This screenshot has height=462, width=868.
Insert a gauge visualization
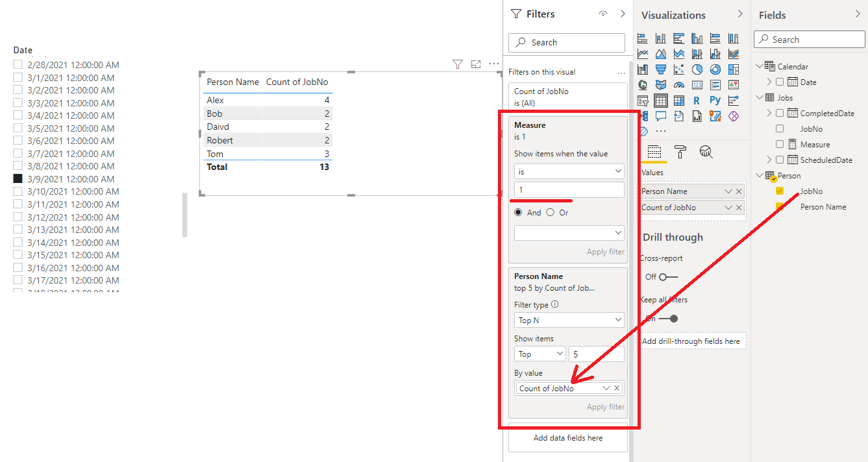click(x=679, y=85)
